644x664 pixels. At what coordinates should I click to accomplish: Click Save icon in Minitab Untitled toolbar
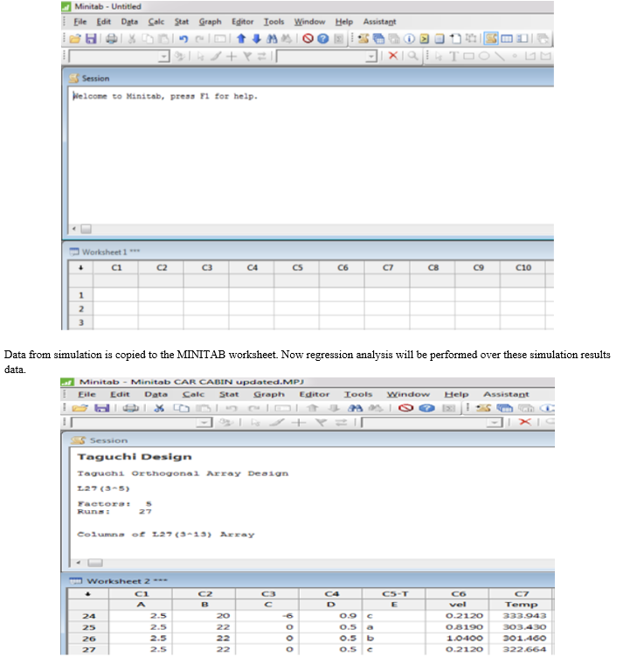click(x=91, y=39)
